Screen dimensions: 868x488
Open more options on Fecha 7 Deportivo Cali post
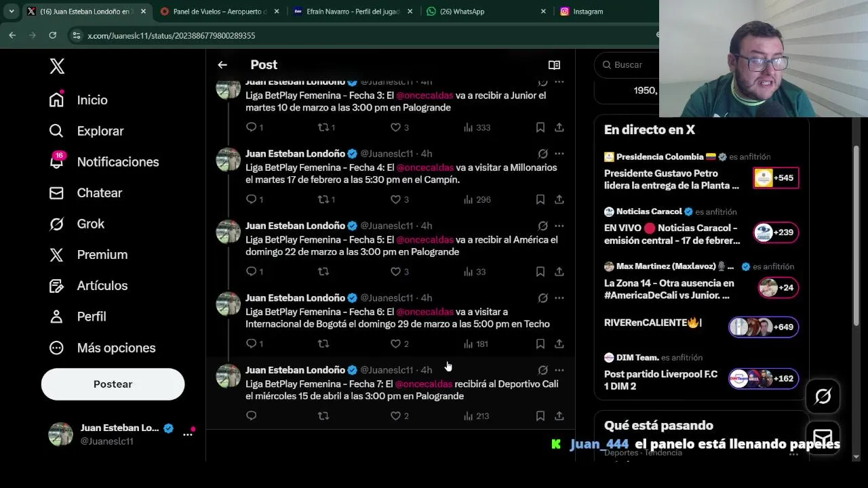click(559, 370)
